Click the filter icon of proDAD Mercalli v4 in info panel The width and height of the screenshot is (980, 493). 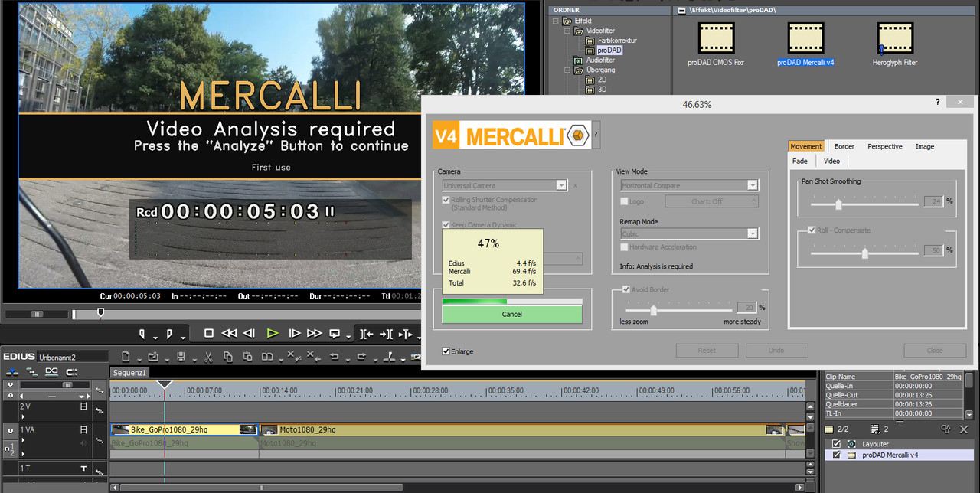[851, 455]
